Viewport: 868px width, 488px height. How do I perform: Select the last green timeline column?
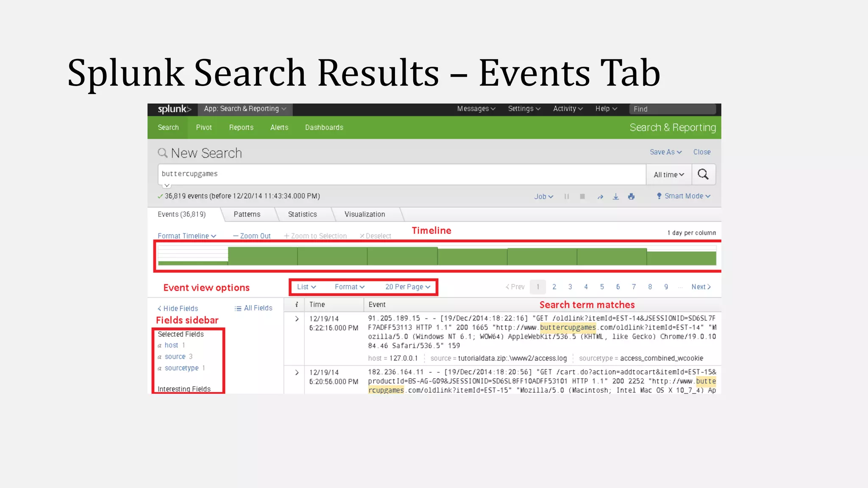coord(682,258)
